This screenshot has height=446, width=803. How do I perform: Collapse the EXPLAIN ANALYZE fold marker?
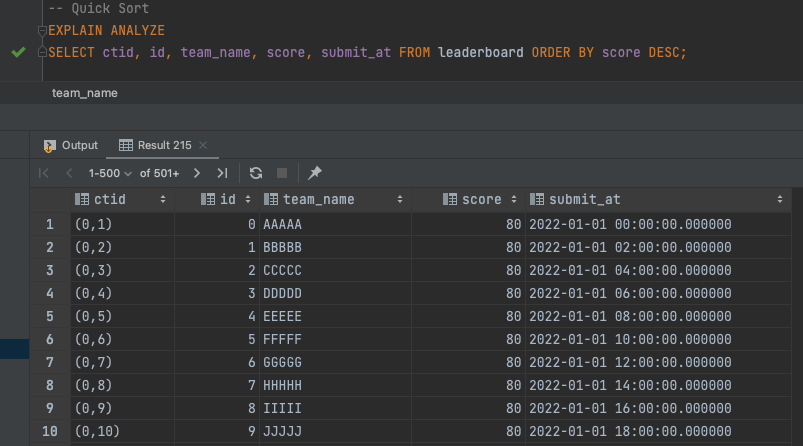(x=43, y=31)
